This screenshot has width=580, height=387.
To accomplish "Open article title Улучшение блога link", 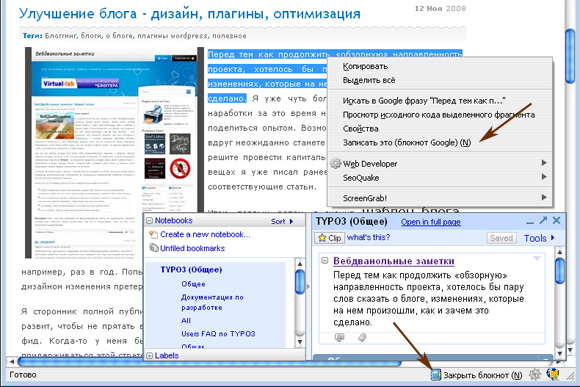I will (x=190, y=14).
